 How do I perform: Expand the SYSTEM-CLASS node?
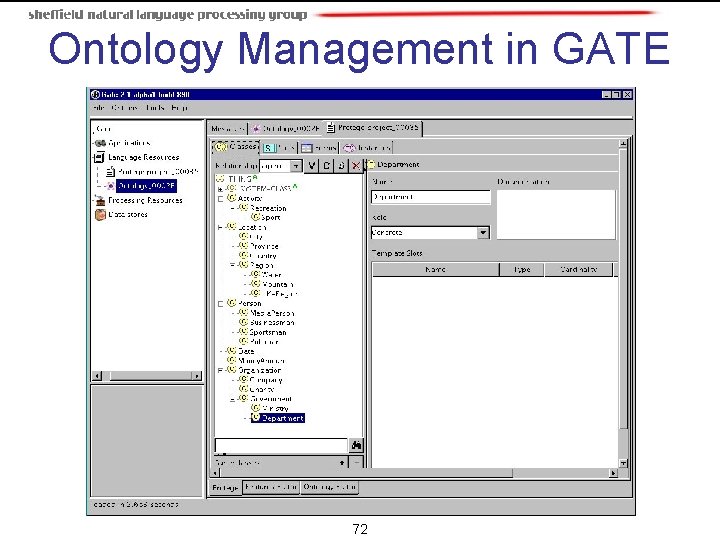220,189
